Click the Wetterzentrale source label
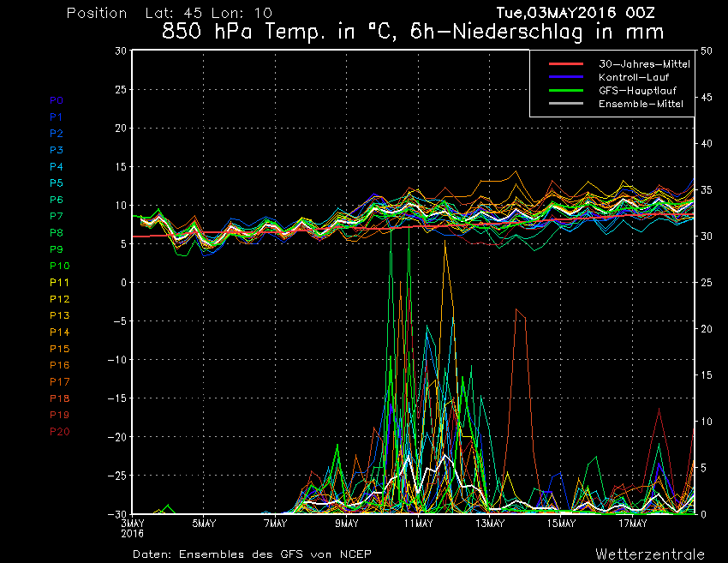Screen dimensions: 728x563 click(x=650, y=554)
